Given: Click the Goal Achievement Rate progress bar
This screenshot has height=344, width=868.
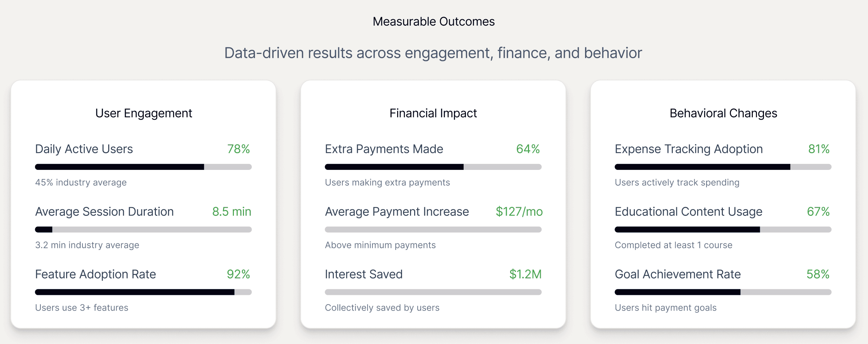Looking at the screenshot, I should 723,292.
